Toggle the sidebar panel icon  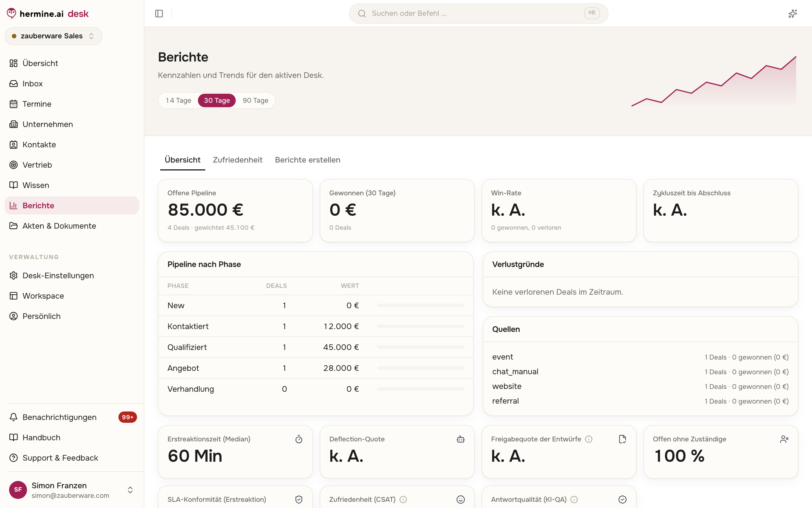159,14
